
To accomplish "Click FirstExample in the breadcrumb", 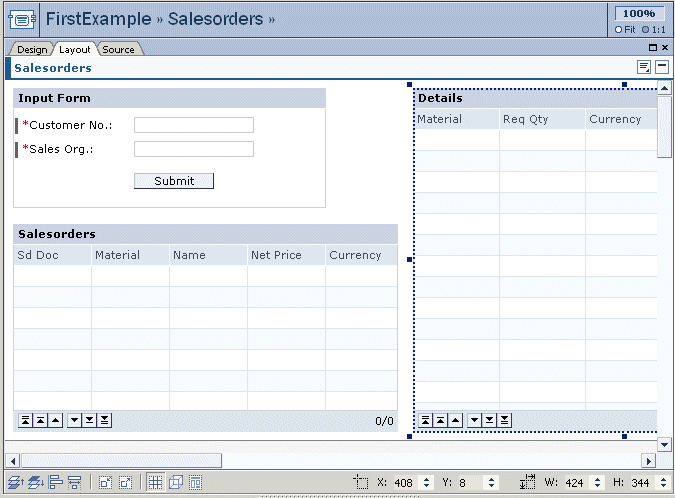I will 99,19.
